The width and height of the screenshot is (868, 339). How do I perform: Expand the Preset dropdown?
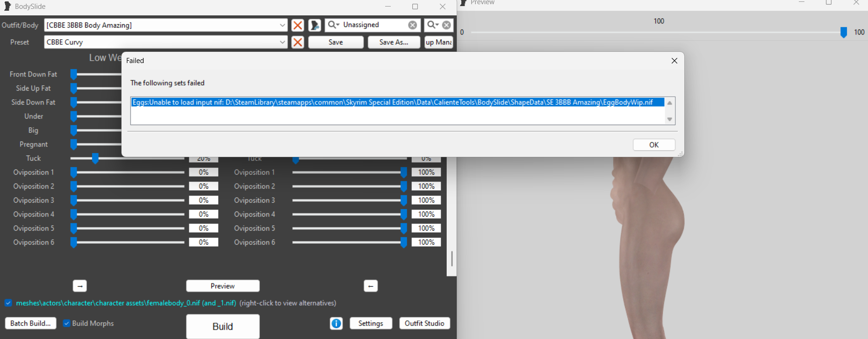tap(282, 42)
